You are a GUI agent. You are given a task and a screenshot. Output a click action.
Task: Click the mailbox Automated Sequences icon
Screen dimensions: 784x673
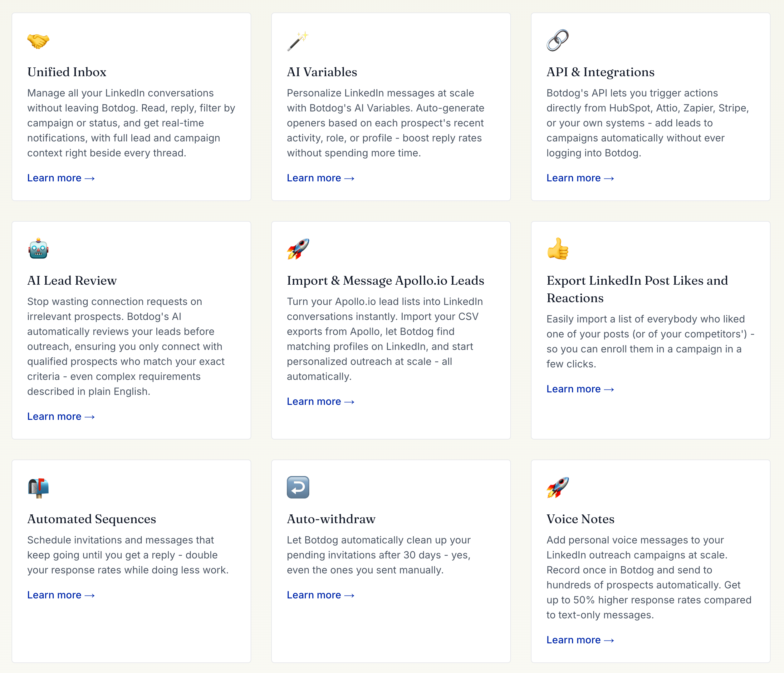38,488
